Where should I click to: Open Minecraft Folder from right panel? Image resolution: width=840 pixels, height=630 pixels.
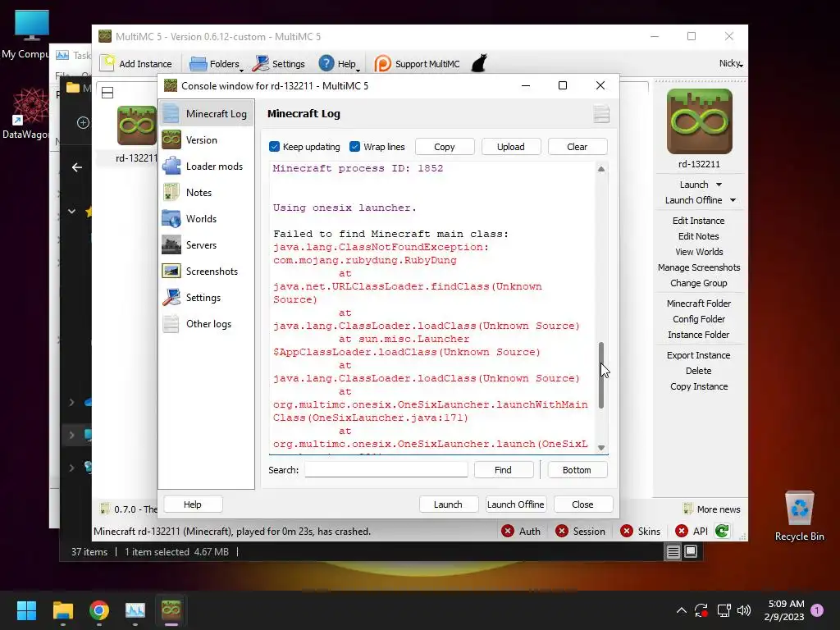click(699, 304)
